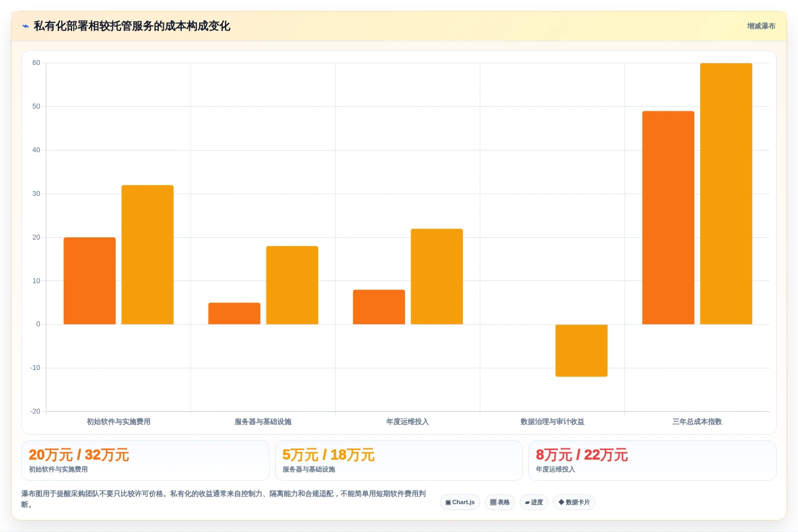Click the 初始软件与实施费用 caption in the first card
The width and height of the screenshot is (798, 532).
point(58,469)
